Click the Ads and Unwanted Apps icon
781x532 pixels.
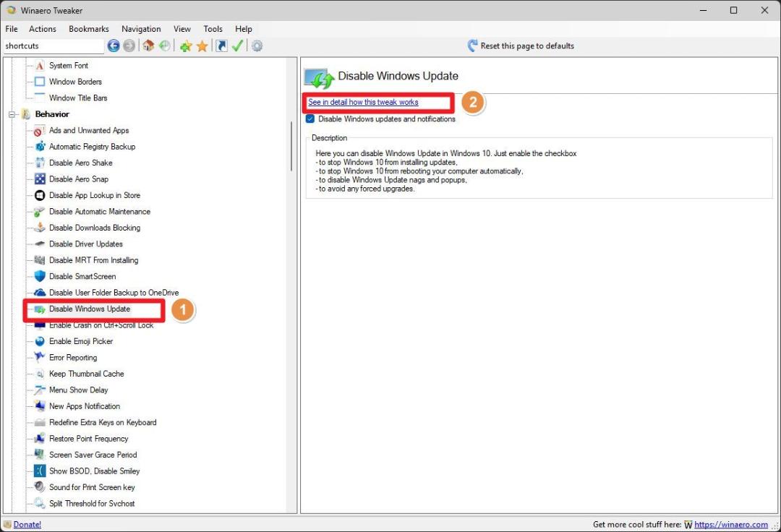click(40, 130)
